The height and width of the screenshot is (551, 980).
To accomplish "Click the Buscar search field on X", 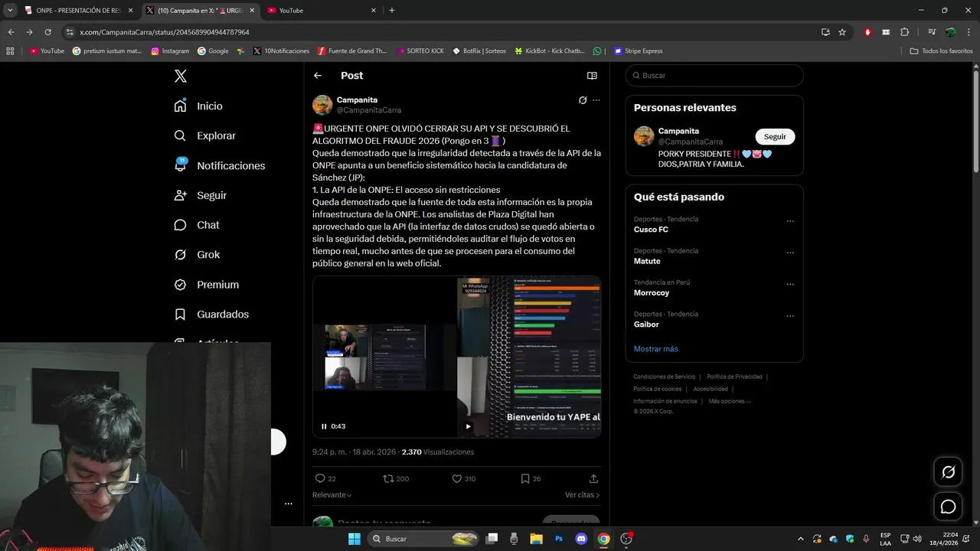I will point(714,76).
